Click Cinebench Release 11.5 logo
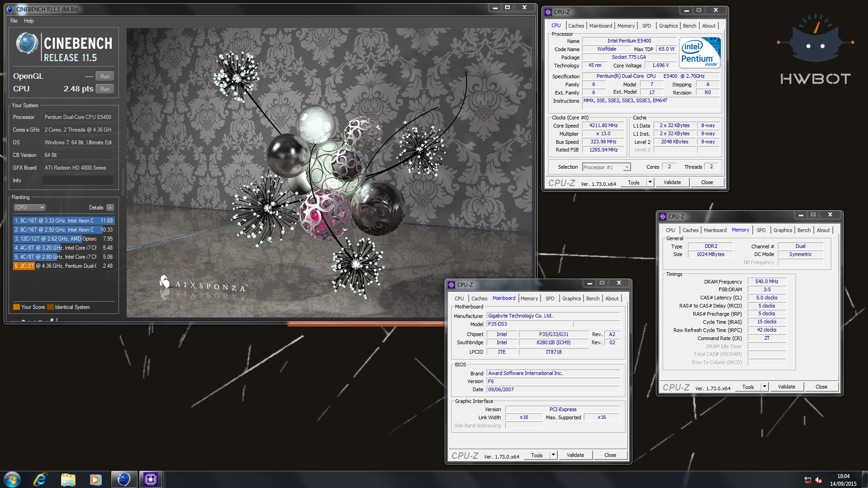Viewport: 868px width, 488px height. [64, 47]
